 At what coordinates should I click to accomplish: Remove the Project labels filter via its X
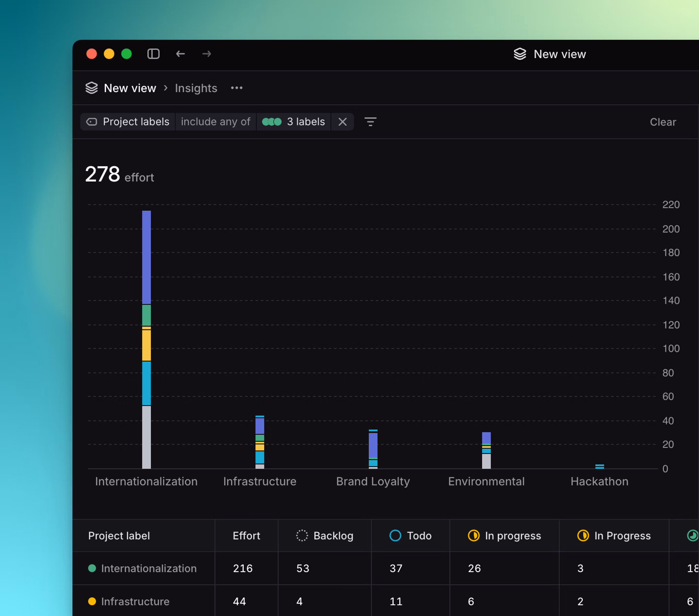(343, 122)
